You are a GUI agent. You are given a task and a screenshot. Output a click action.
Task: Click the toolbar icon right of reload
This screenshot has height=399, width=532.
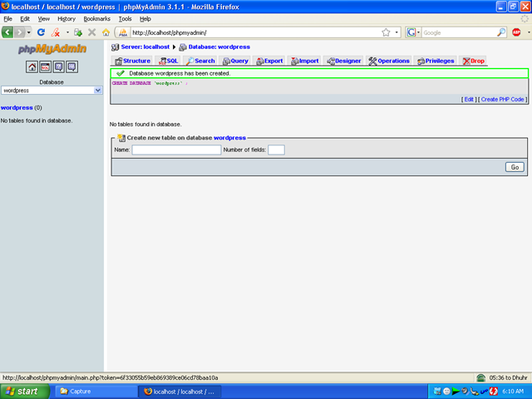coord(56,32)
